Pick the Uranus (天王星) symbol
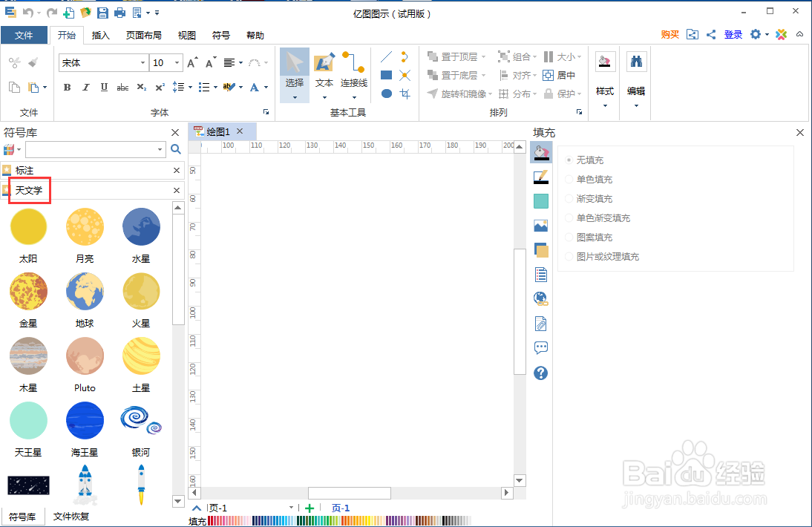This screenshot has width=812, height=527. coord(28,420)
